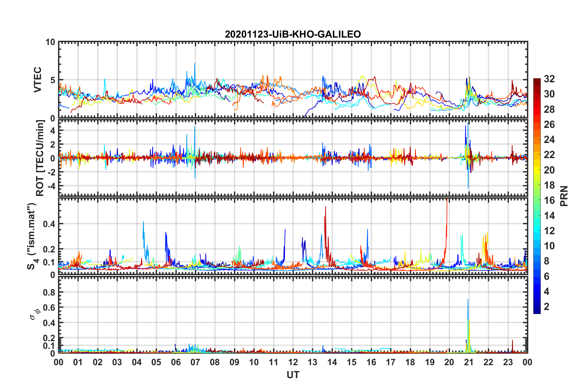
Task: Click x-axis tick label 16
Action: [371, 362]
